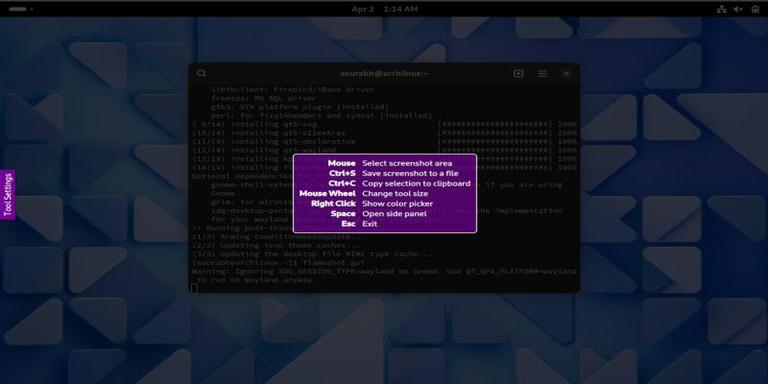
Task: Click the network status icon in top bar
Action: tap(721, 9)
